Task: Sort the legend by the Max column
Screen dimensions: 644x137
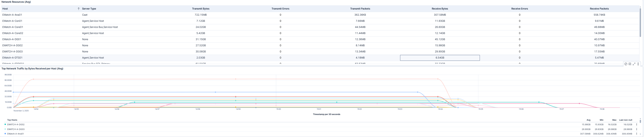Action: pyautogui.click(x=614, y=120)
